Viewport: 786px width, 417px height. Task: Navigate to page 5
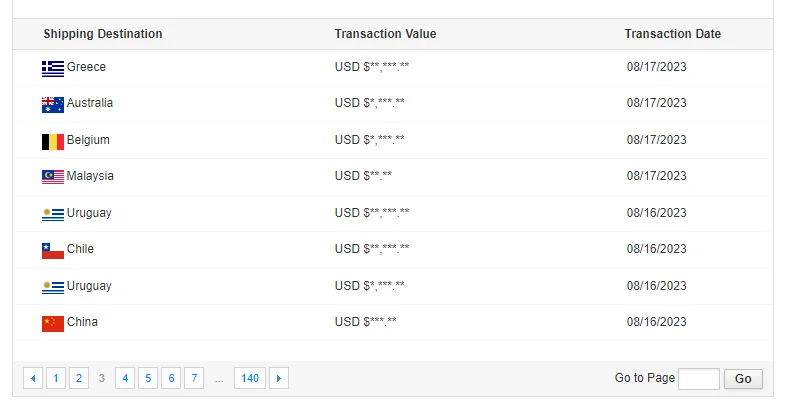tap(148, 378)
